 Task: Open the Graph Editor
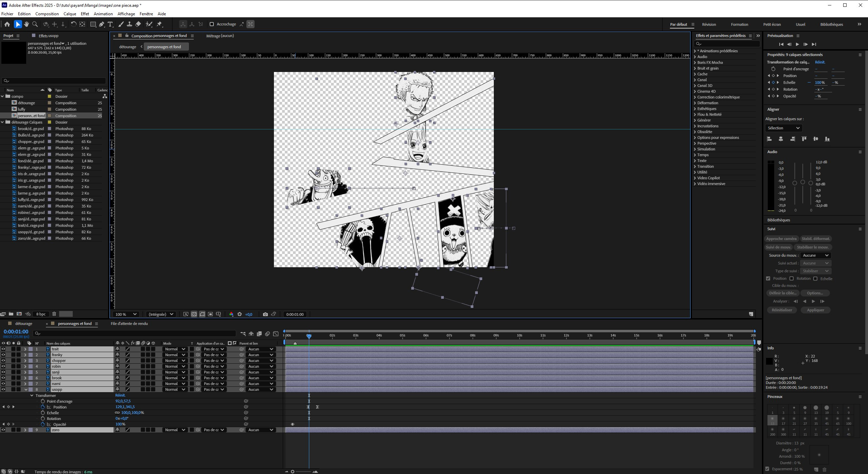276,334
